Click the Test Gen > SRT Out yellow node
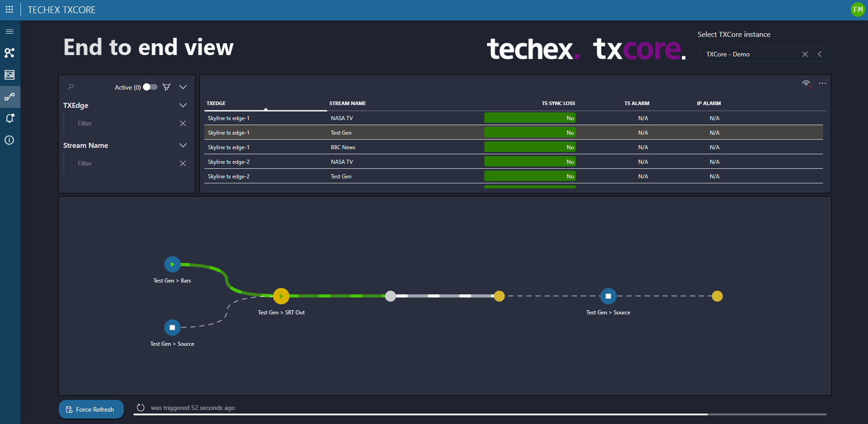This screenshot has height=424, width=868. [x=281, y=296]
